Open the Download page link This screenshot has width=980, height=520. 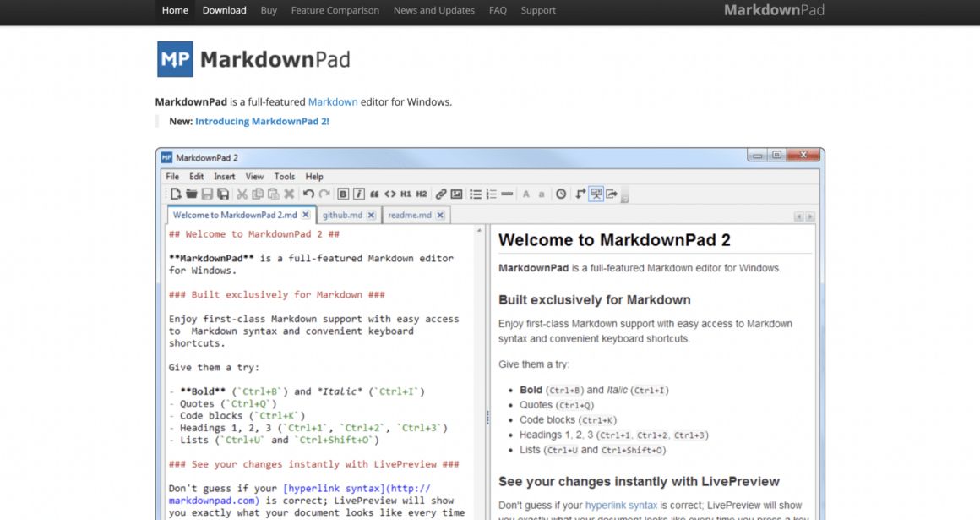coord(225,10)
